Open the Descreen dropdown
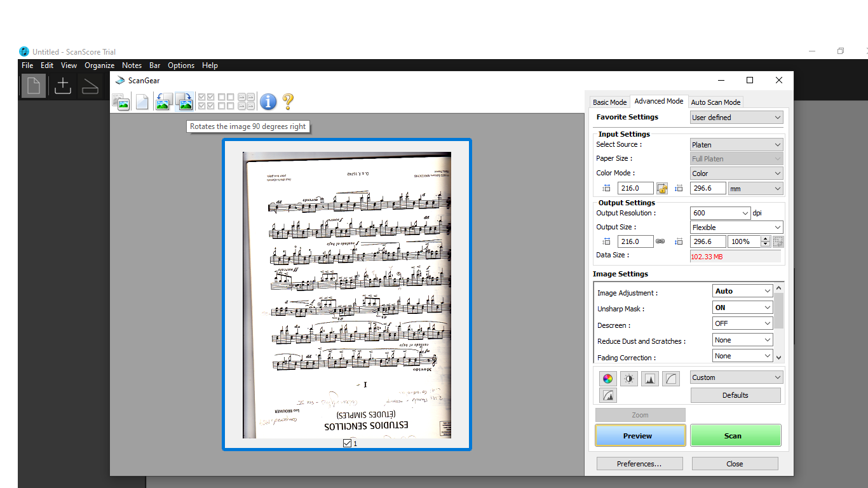 [x=743, y=323]
